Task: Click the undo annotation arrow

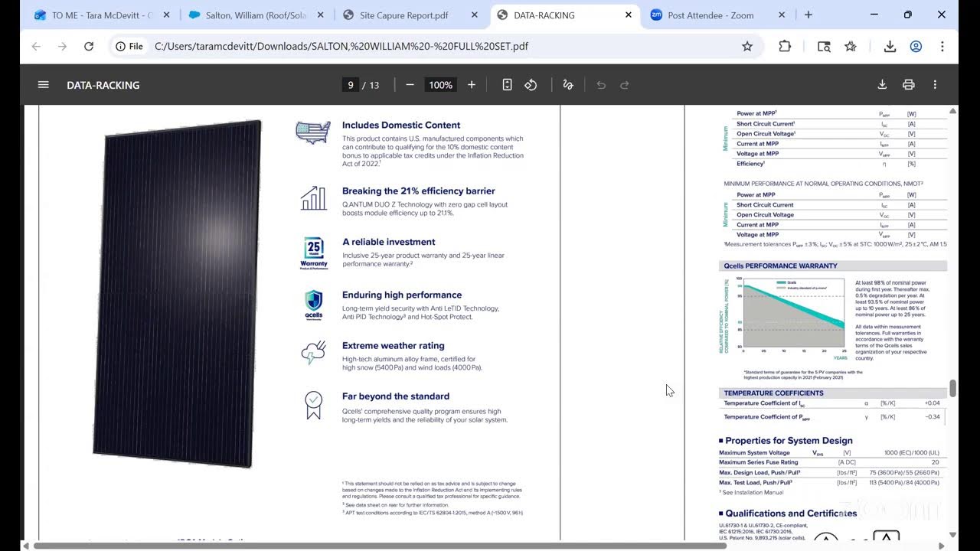Action: (601, 85)
